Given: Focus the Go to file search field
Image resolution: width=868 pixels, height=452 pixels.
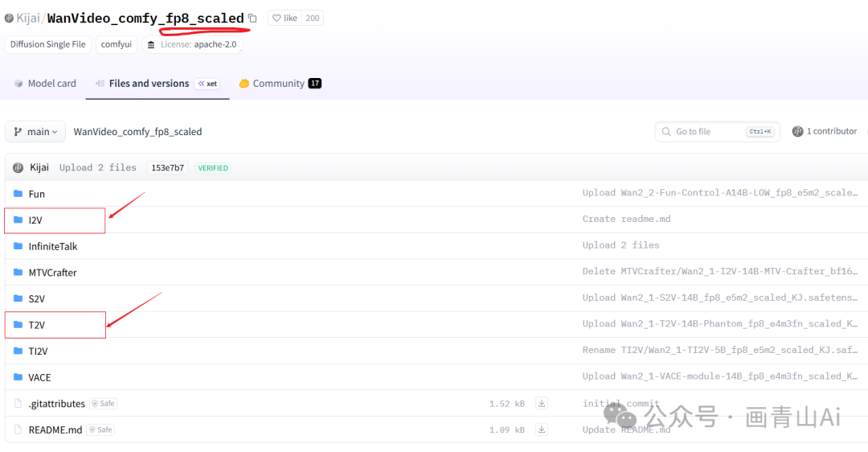Looking at the screenshot, I should point(718,132).
